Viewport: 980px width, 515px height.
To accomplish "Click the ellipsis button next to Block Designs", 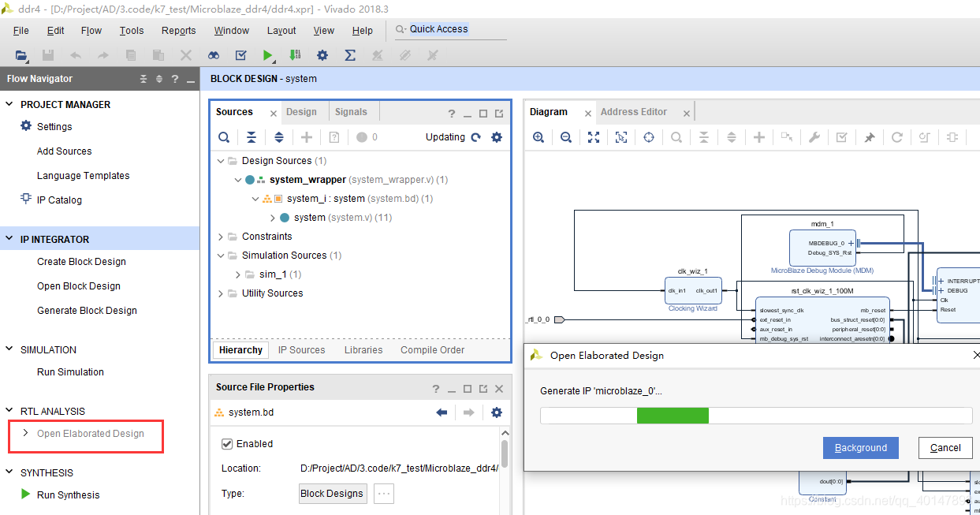I will click(383, 494).
